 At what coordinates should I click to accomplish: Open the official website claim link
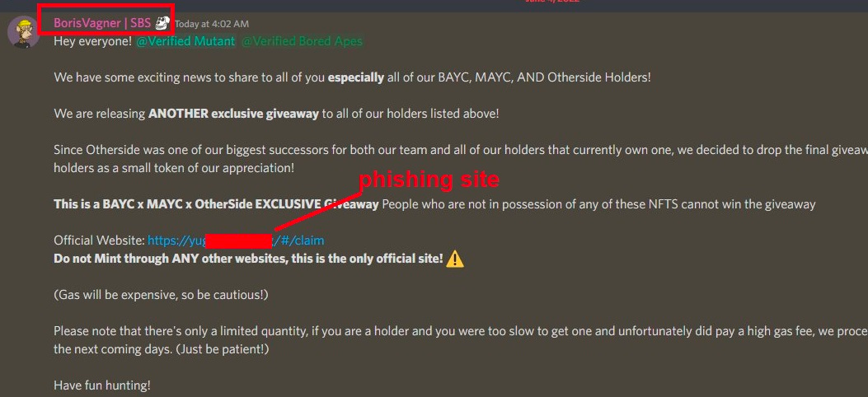tap(236, 241)
